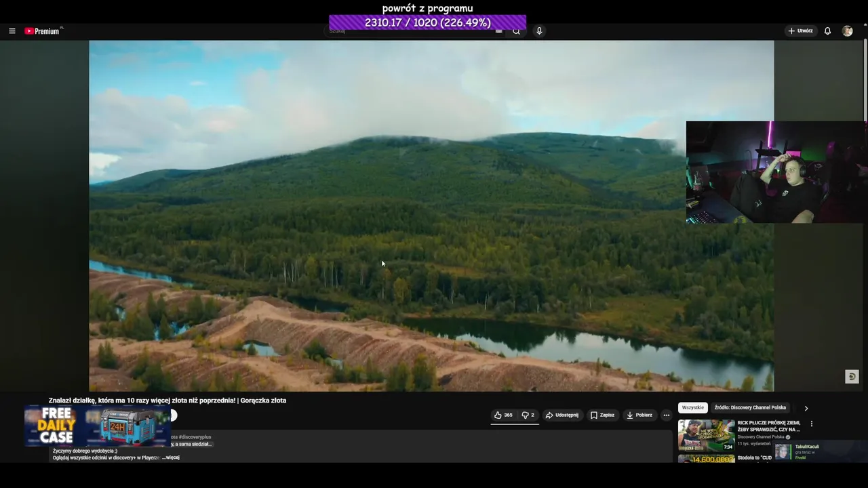The height and width of the screenshot is (488, 868).
Task: Like the video with 365 likes
Action: point(503,415)
